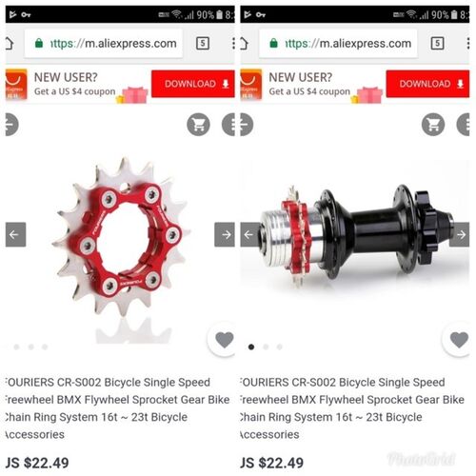The height and width of the screenshot is (476, 476).
Task: Select the third carousel dot under sprocket image
Action: coord(45,347)
